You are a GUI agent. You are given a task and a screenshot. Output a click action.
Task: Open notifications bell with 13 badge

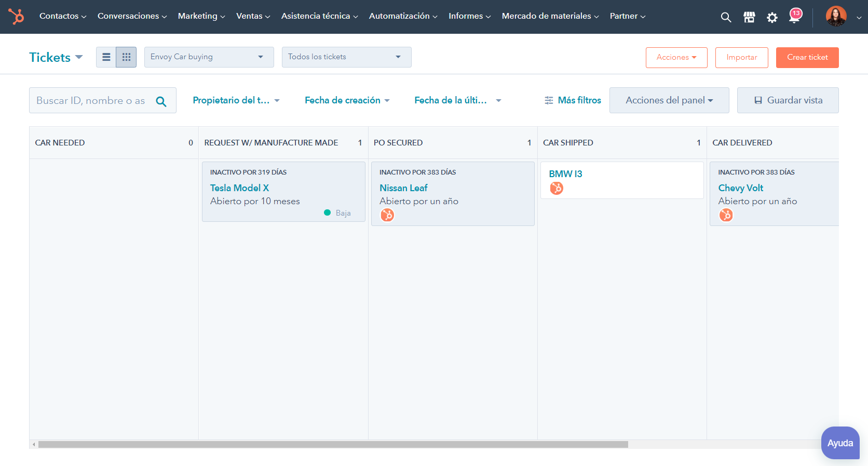coord(795,16)
